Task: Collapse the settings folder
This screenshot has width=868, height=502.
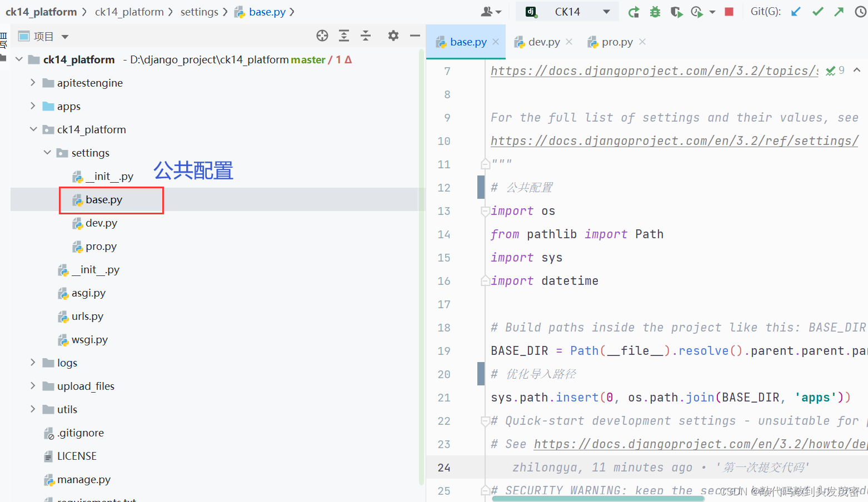Action: [x=47, y=153]
